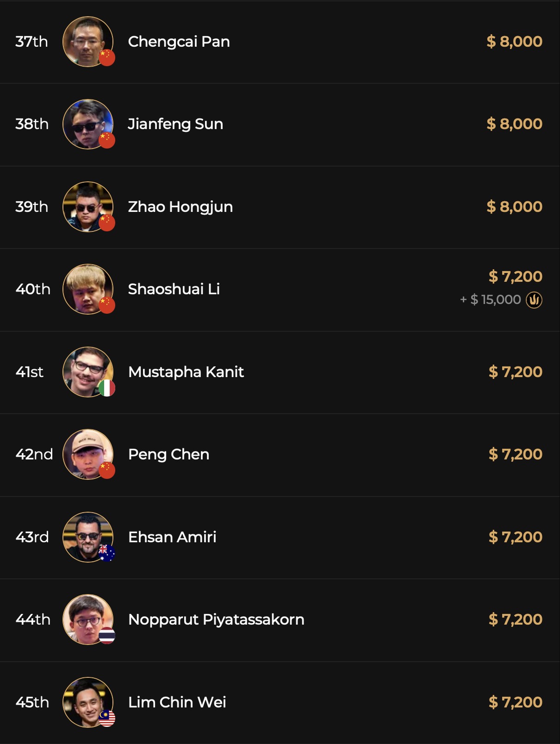This screenshot has height=744, width=560.
Task: Click Mustapha Kanit's avatar photo
Action: tap(86, 371)
